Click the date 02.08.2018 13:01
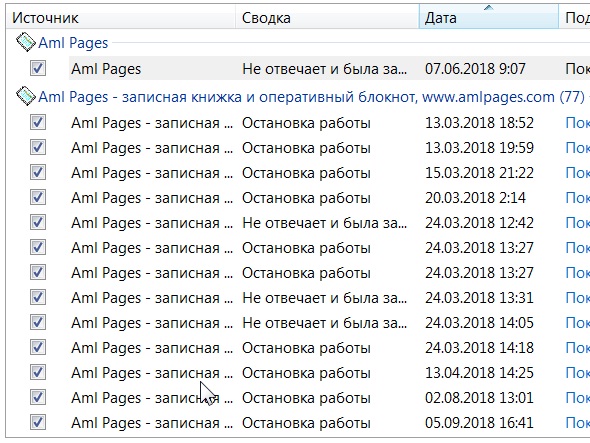 click(x=479, y=398)
